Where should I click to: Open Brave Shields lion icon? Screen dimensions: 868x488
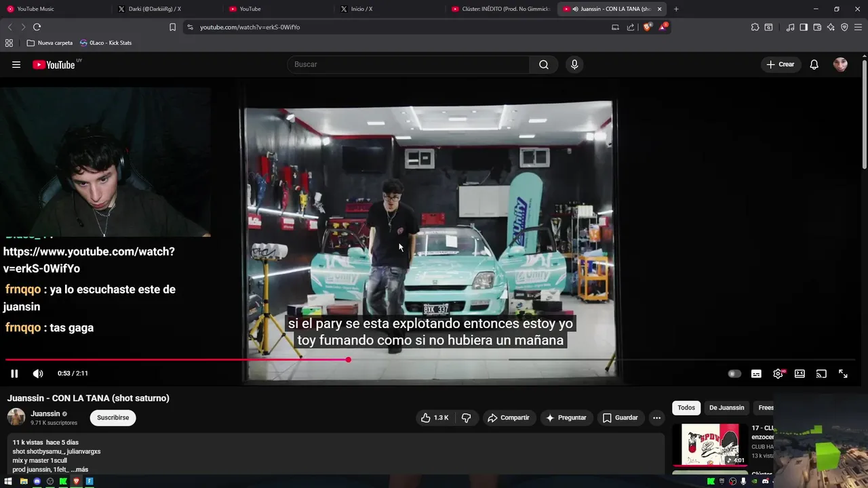pyautogui.click(x=647, y=27)
